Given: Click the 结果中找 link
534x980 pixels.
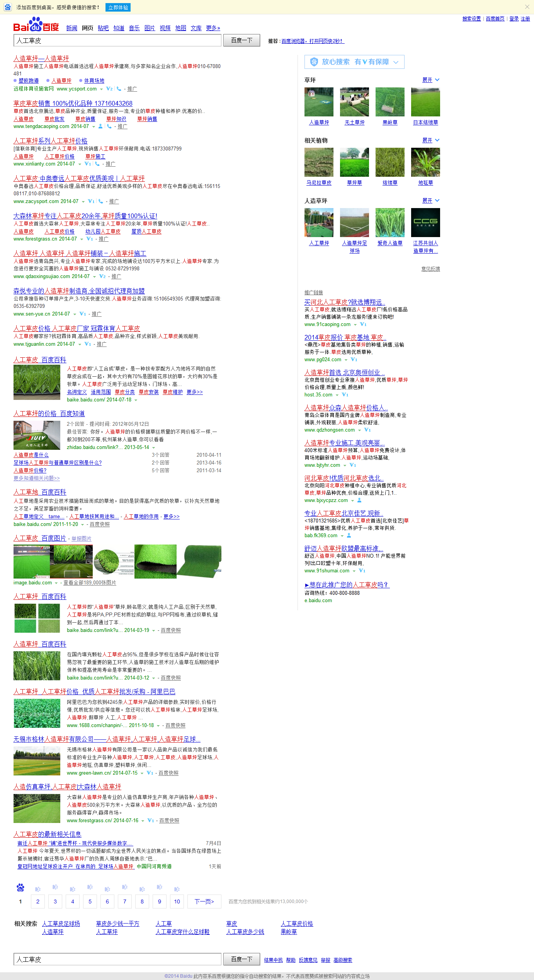Looking at the screenshot, I should [273, 960].
